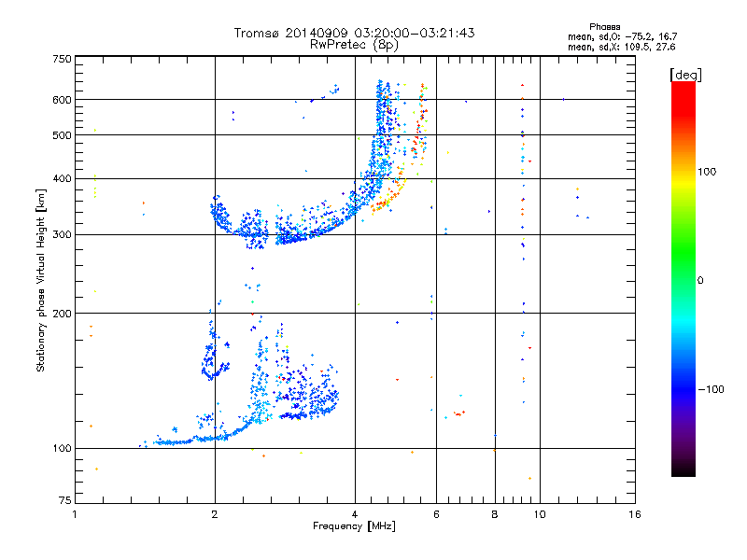Image resolution: width=747 pixels, height=560 pixels.
Task: Select the Phases statistics header text
Action: coord(604,27)
